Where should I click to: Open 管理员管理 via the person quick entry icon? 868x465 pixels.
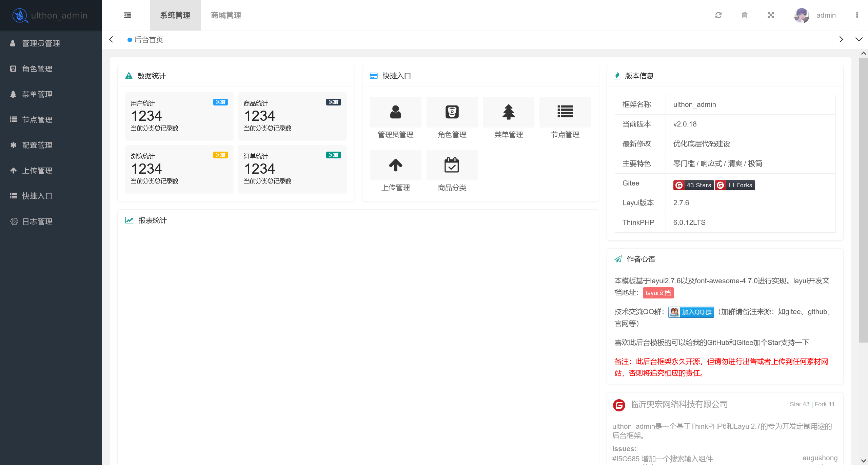coord(395,112)
